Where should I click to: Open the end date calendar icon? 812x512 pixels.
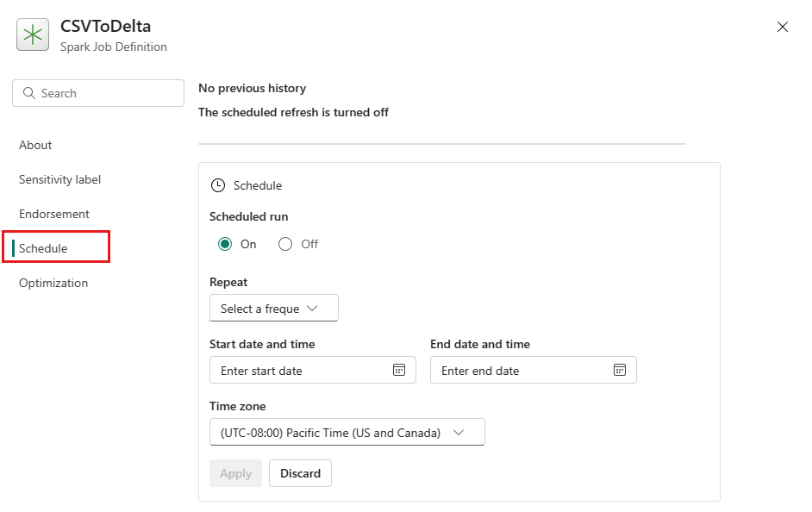coord(620,370)
